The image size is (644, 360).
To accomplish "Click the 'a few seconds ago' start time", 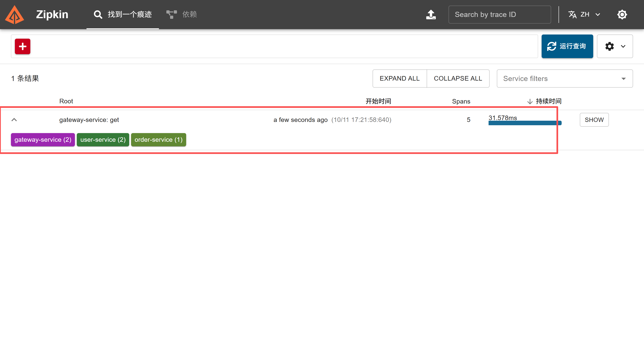I will click(301, 120).
